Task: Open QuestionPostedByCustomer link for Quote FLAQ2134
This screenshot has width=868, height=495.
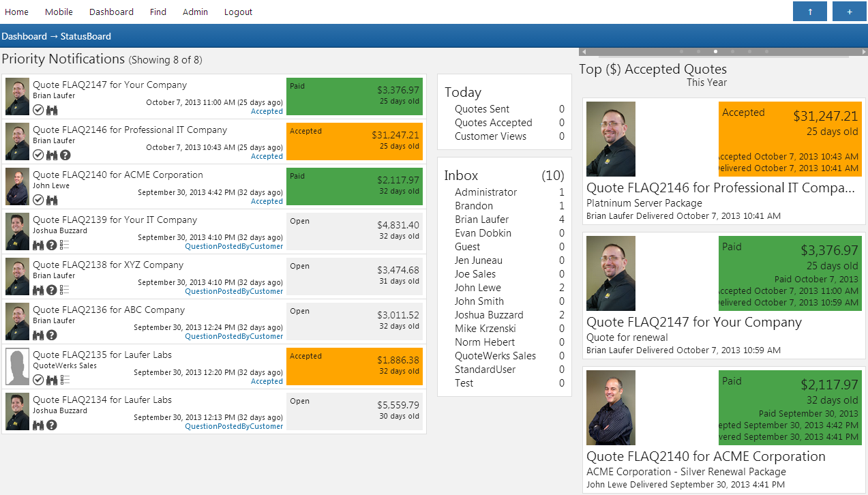Action: pos(233,426)
